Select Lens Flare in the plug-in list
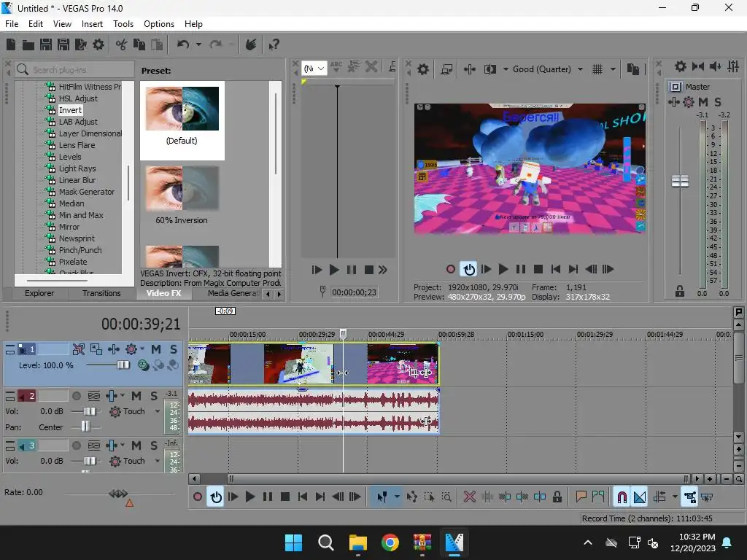The height and width of the screenshot is (560, 747). 77,145
